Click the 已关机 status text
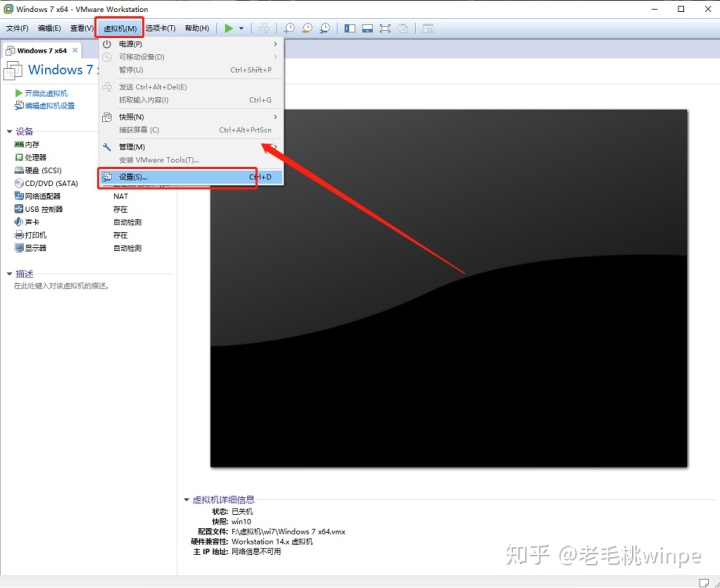Viewport: 720px width, 588px height. coord(242,511)
